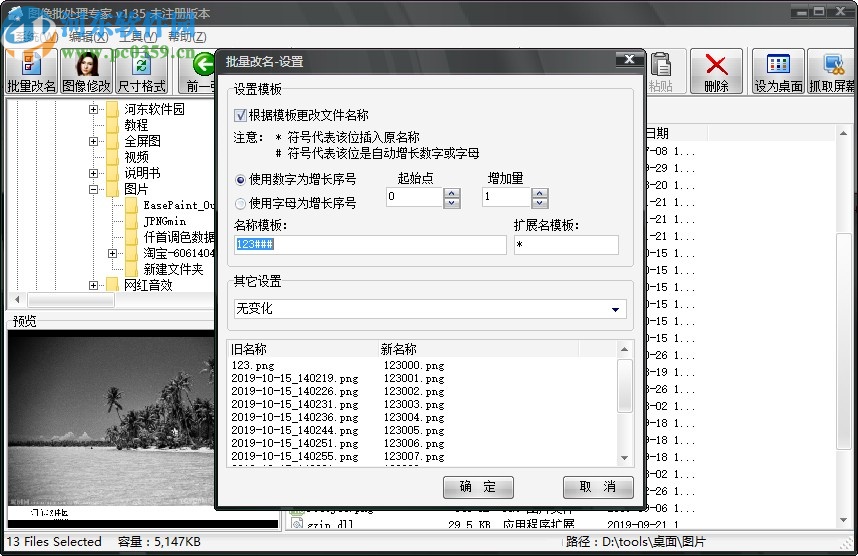The image size is (858, 556).
Task: Click the rename list vertical scrollbar thumb
Action: click(x=624, y=385)
